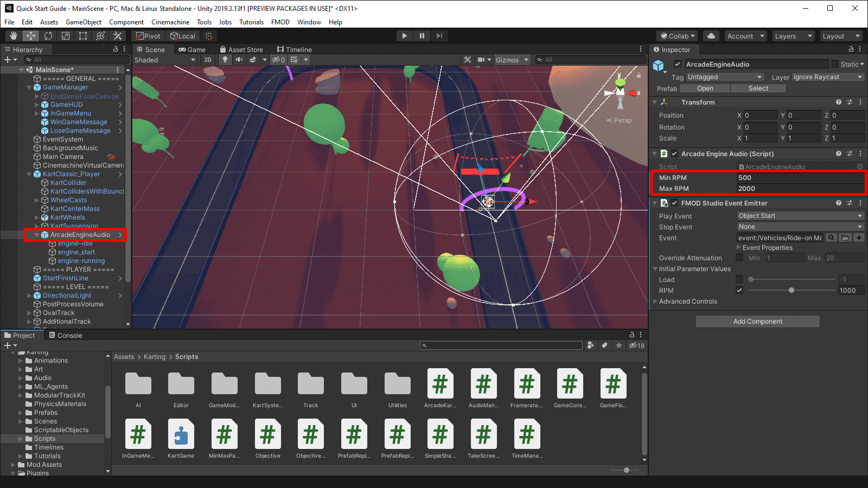Expand the DirectionalLight hierarchy item
Screen dimensions: 868x488
29,296
